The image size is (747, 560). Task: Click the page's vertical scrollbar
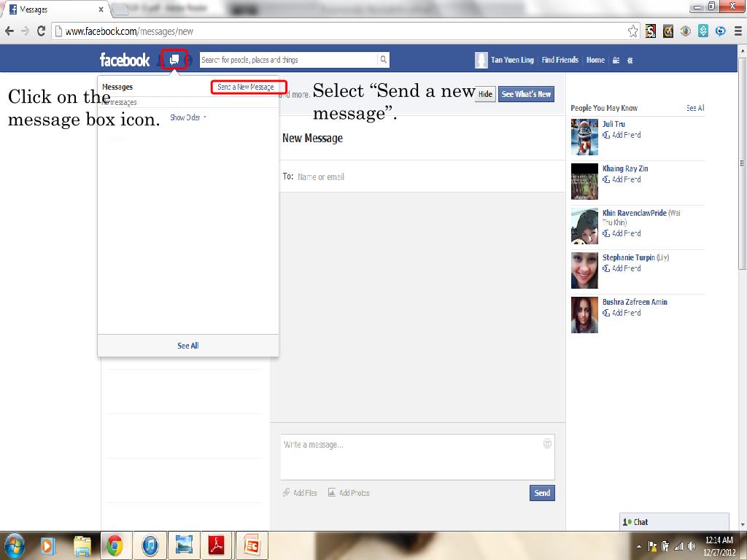point(742,163)
